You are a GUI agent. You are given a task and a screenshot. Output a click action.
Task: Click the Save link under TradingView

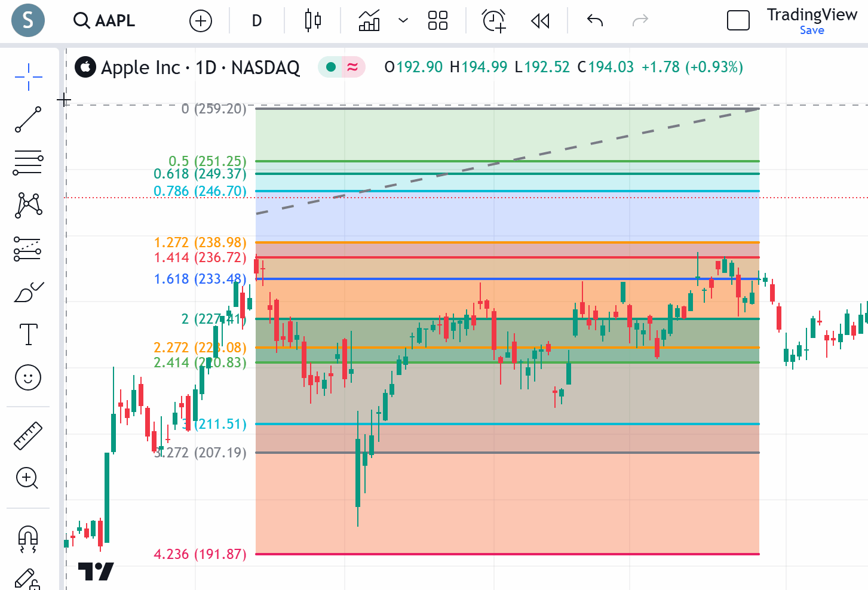(x=812, y=30)
